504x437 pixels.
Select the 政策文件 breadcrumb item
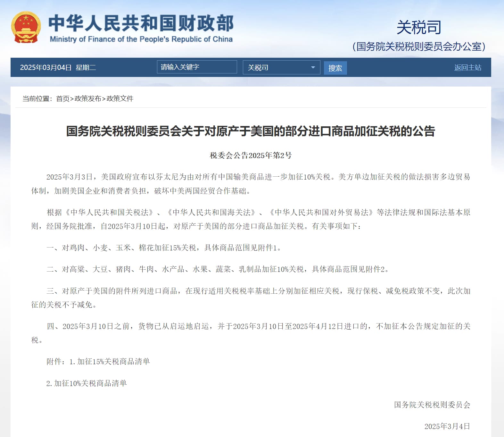tap(120, 98)
